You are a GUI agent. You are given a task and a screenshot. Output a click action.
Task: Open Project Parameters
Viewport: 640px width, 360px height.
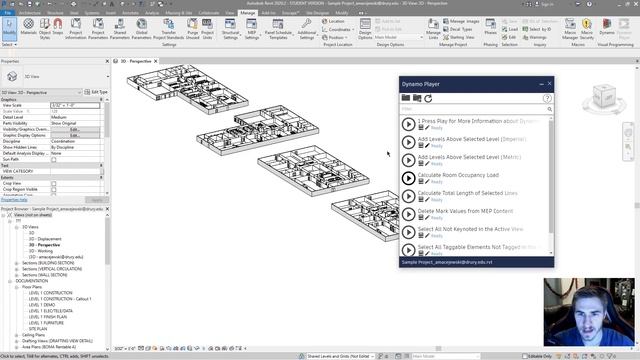(x=98, y=29)
